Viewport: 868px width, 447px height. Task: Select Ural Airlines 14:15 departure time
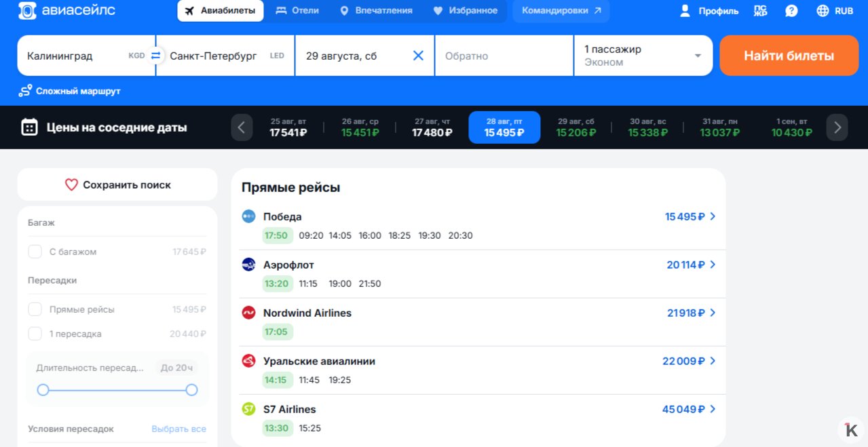(x=276, y=380)
